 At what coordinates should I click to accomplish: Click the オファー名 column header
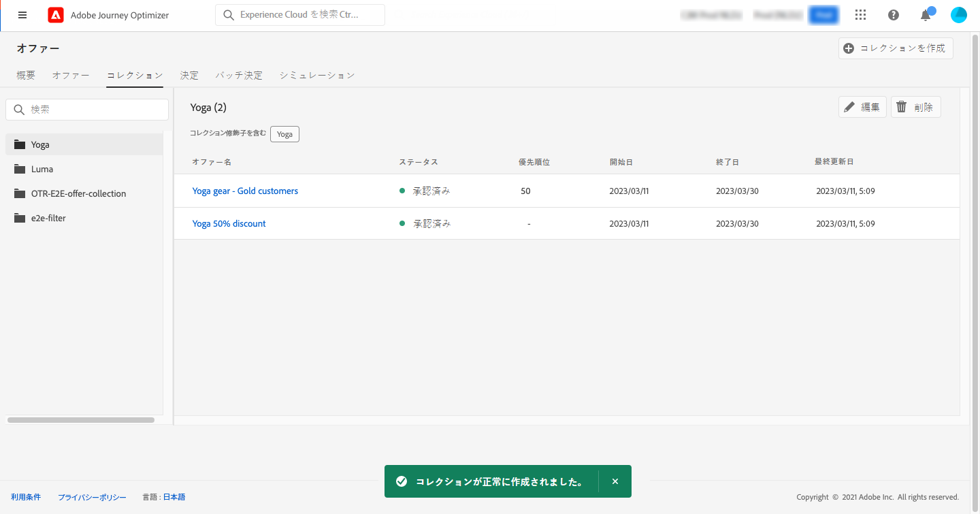(212, 162)
